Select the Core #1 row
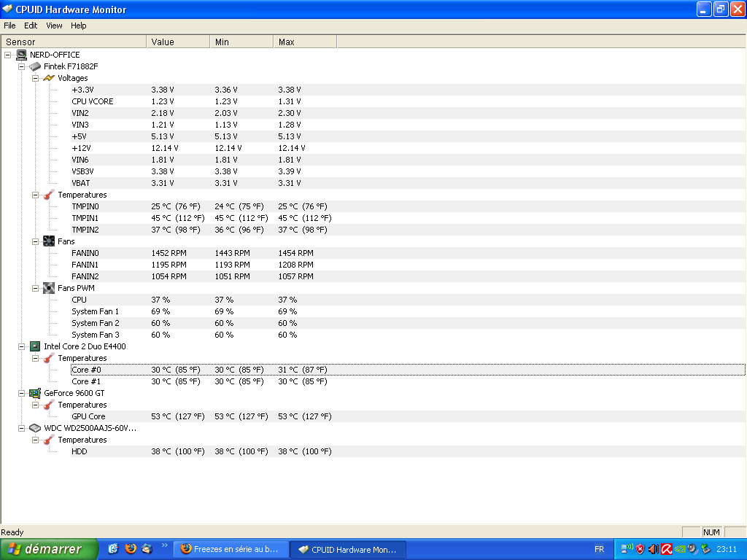The width and height of the screenshot is (747, 560). click(x=408, y=381)
